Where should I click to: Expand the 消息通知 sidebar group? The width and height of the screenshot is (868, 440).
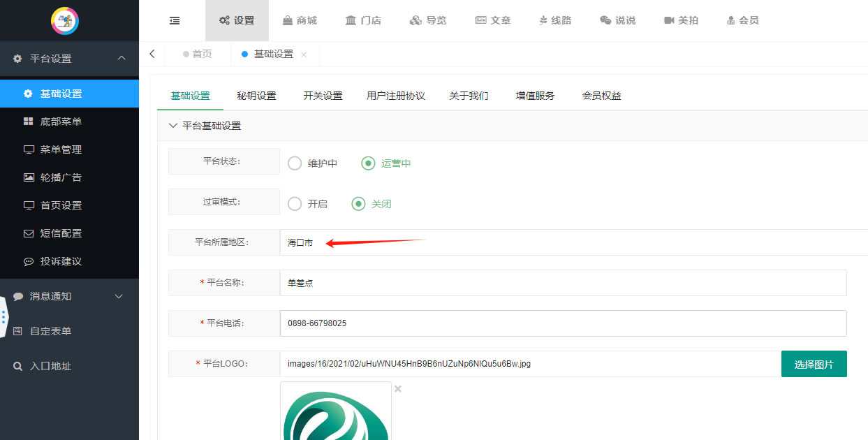(119, 296)
